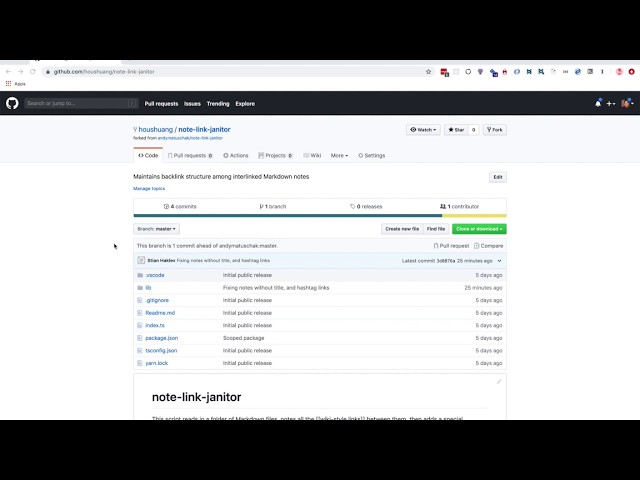Select the Code tab
This screenshot has height=480, width=640.
(148, 156)
